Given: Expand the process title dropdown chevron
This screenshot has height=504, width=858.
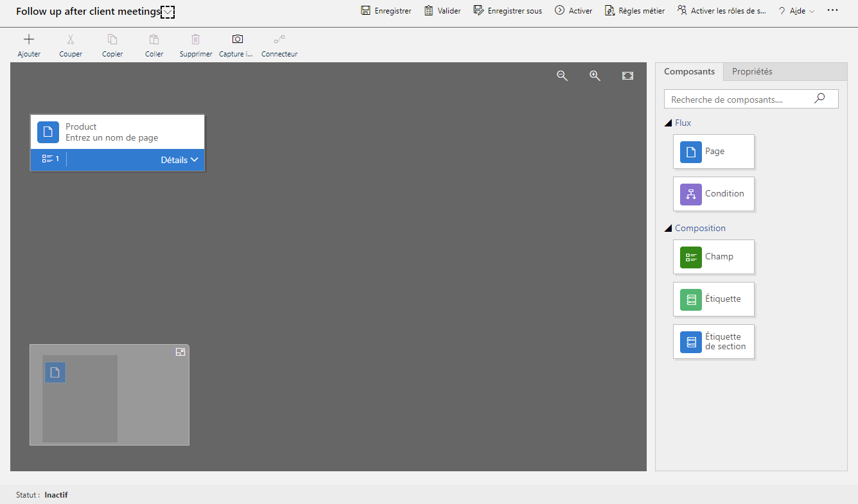Looking at the screenshot, I should coord(168,12).
